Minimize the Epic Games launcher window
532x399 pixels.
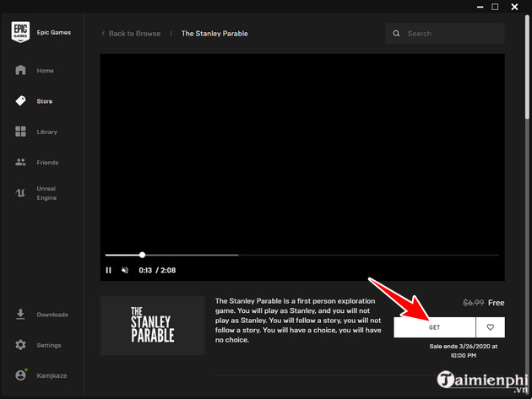[x=480, y=7]
